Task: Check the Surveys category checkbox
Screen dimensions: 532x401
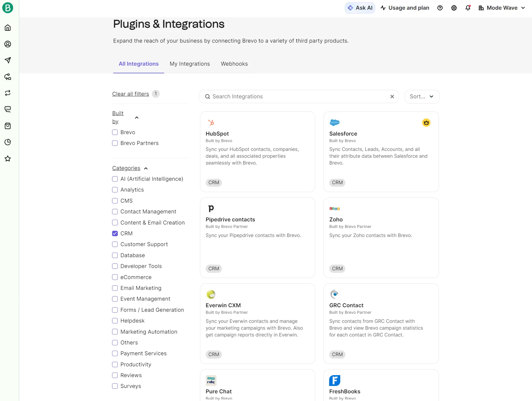Action: tap(115, 386)
